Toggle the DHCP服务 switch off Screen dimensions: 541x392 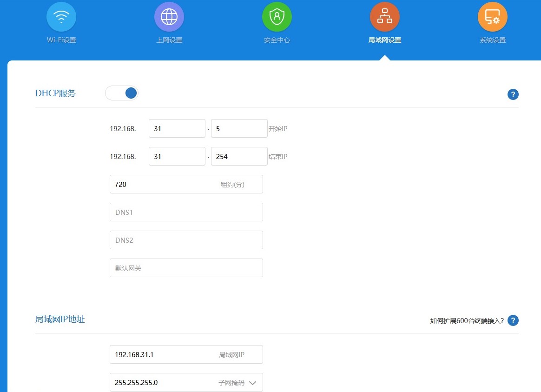[x=122, y=93]
